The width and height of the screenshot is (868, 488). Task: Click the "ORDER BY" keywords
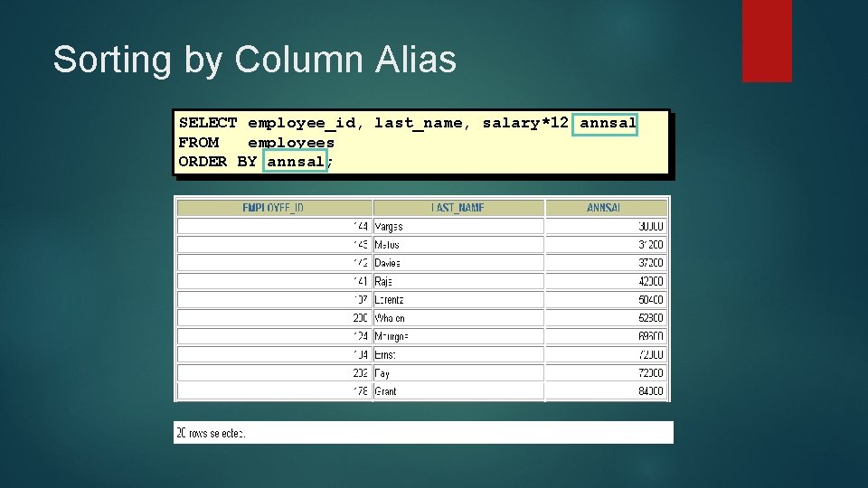pyautogui.click(x=218, y=162)
